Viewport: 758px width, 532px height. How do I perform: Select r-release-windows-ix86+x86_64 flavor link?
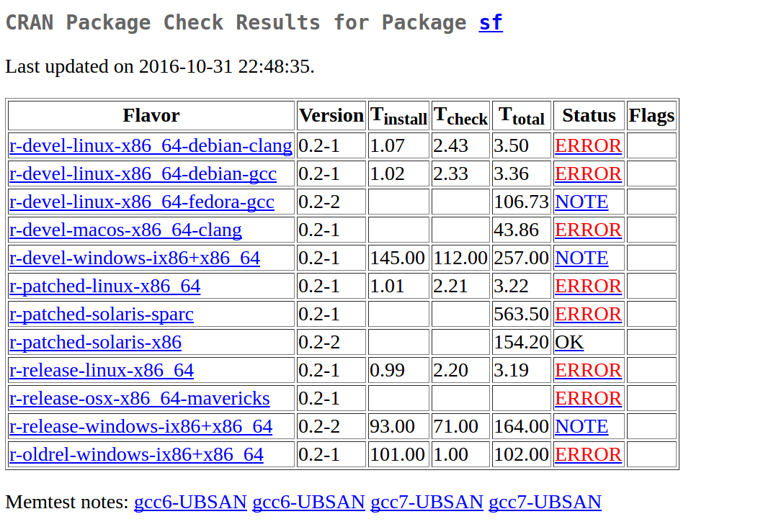141,427
